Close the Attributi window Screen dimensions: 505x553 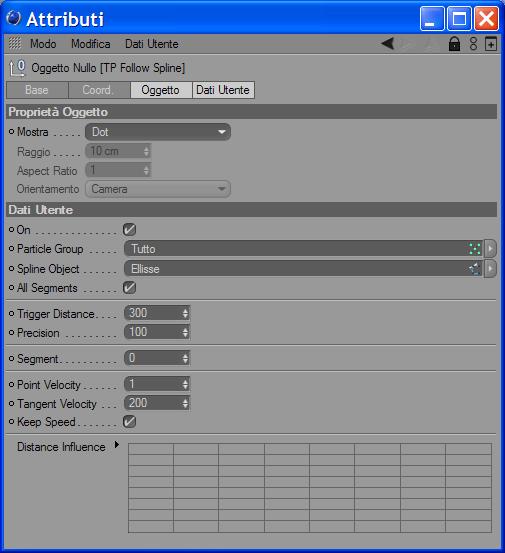point(486,18)
